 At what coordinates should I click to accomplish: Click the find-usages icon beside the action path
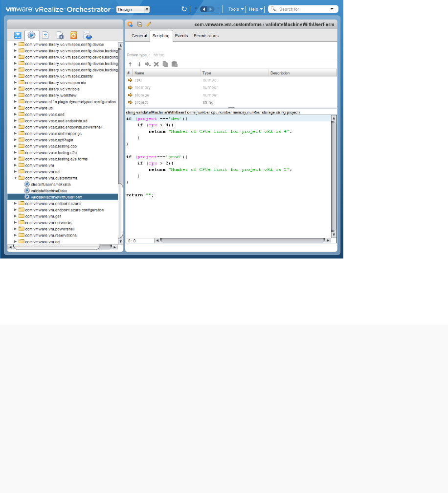[130, 24]
